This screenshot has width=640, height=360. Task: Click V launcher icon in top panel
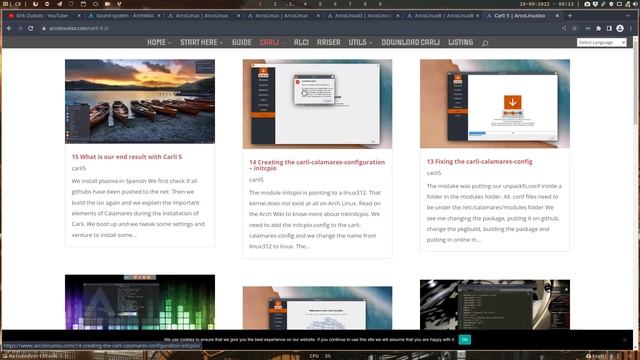tap(119, 4)
